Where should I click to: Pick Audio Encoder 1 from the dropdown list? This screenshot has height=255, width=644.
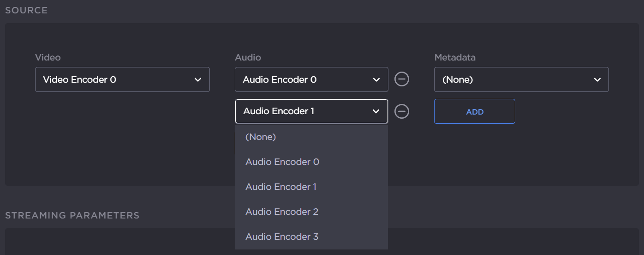coord(281,187)
